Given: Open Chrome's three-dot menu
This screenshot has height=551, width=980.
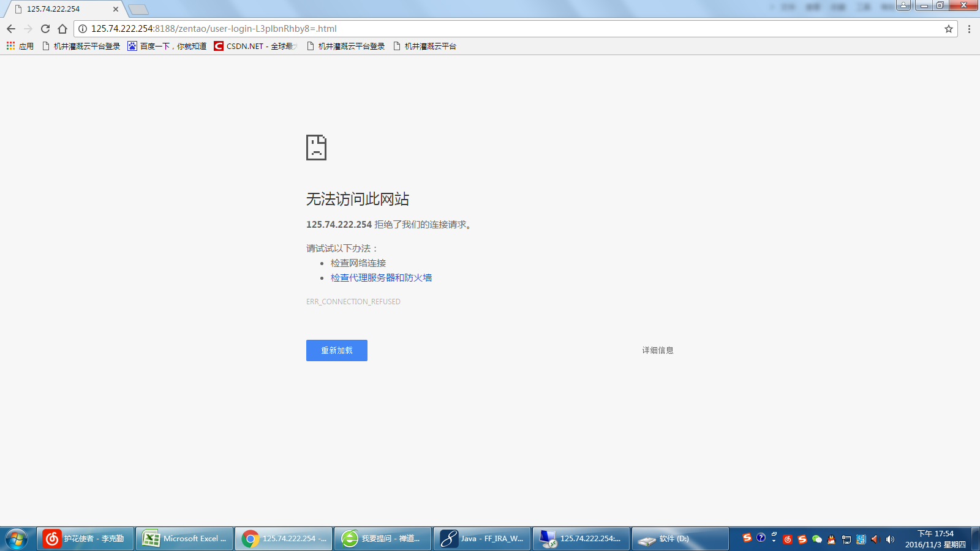Looking at the screenshot, I should [969, 29].
